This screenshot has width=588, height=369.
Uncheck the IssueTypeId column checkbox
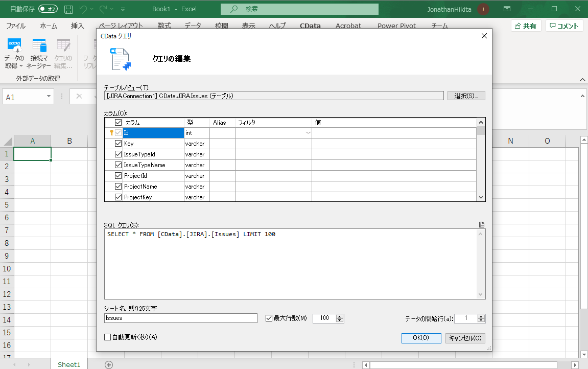click(x=118, y=154)
